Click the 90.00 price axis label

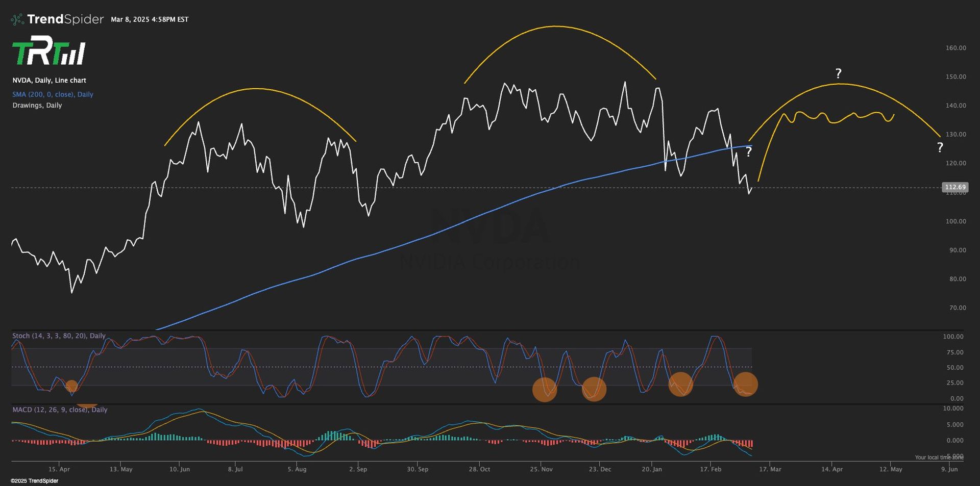958,250
